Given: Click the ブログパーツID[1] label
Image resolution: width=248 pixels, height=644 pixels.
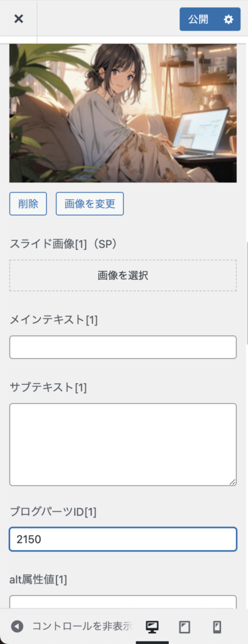Looking at the screenshot, I should pyautogui.click(x=53, y=512).
